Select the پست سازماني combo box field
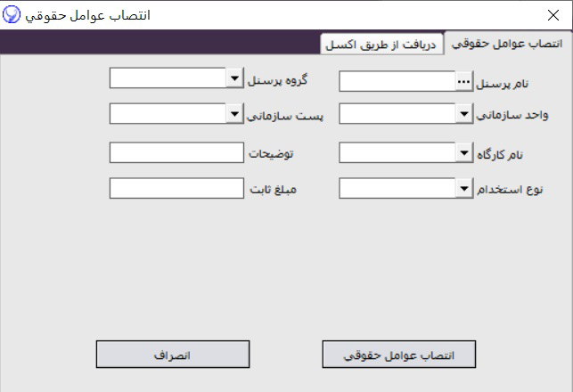Screen dimensions: 573x392 (167, 114)
